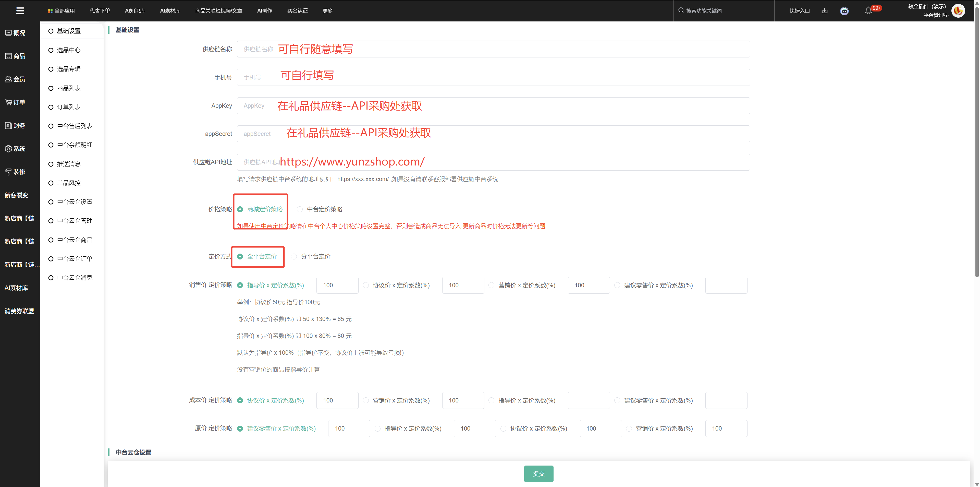The height and width of the screenshot is (487, 980).
Task: Click the 提交 submit button
Action: pyautogui.click(x=538, y=474)
